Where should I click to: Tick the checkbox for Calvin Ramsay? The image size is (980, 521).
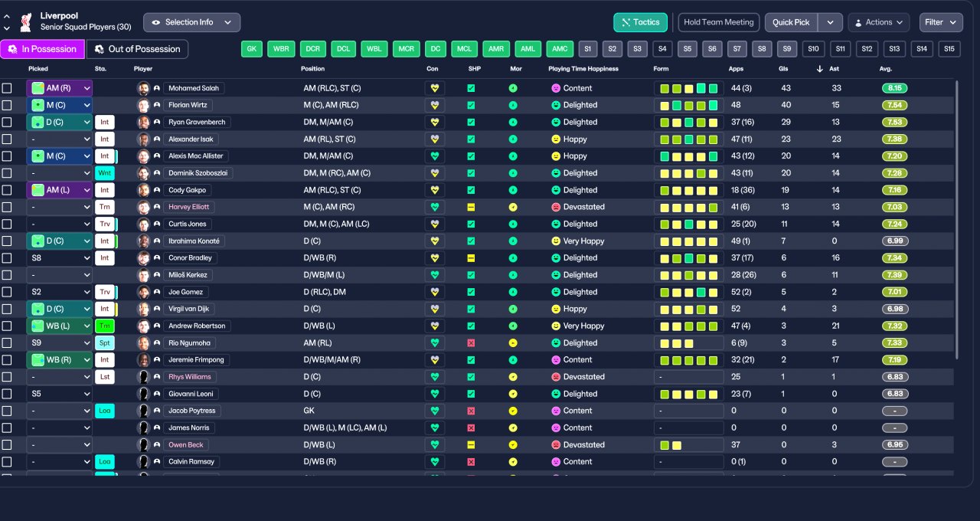pyautogui.click(x=7, y=461)
